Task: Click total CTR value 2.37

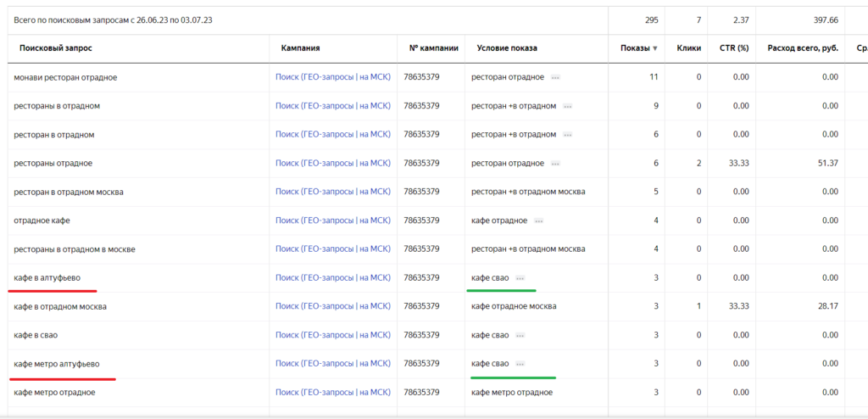Action: point(740,20)
